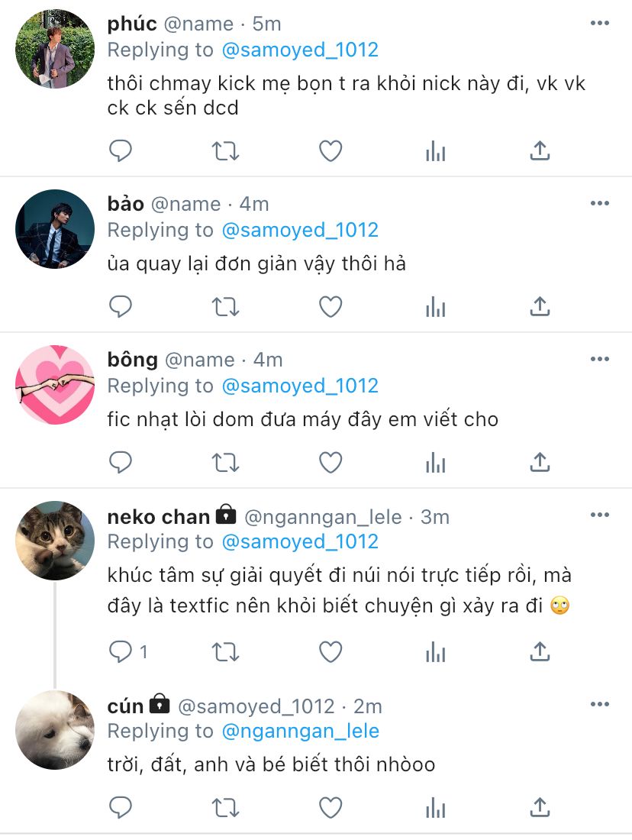
Task: Retweet phúc's reply
Action: (x=225, y=151)
